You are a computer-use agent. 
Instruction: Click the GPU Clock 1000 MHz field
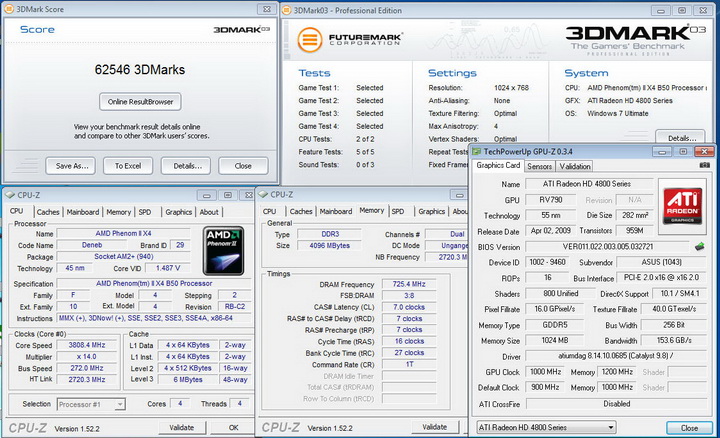tap(546, 372)
